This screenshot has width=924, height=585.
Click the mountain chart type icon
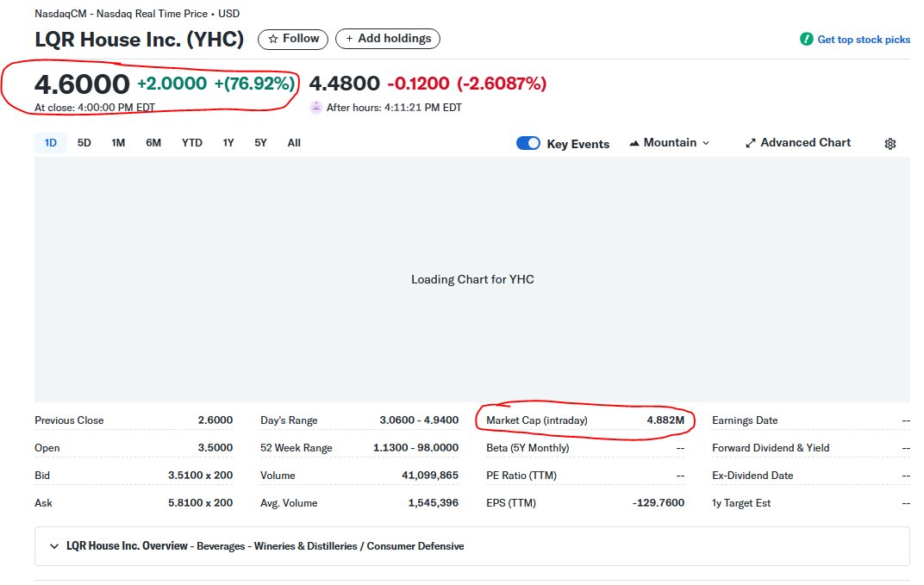click(634, 143)
